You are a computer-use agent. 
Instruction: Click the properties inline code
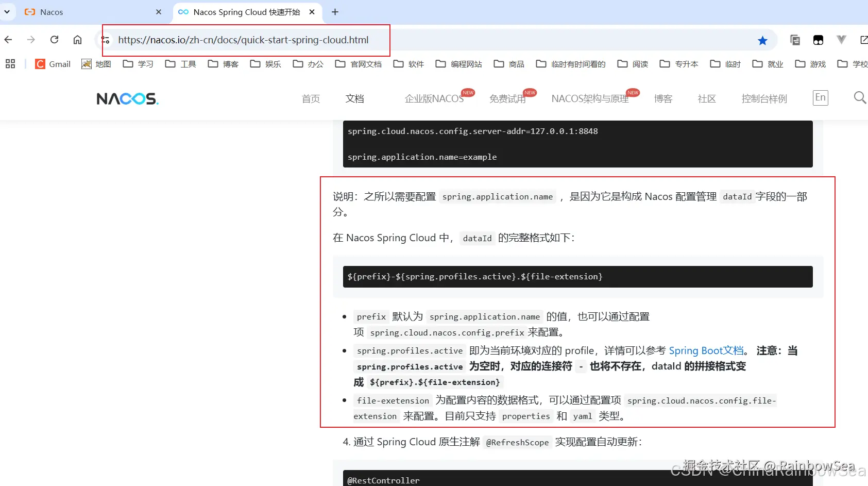526,416
